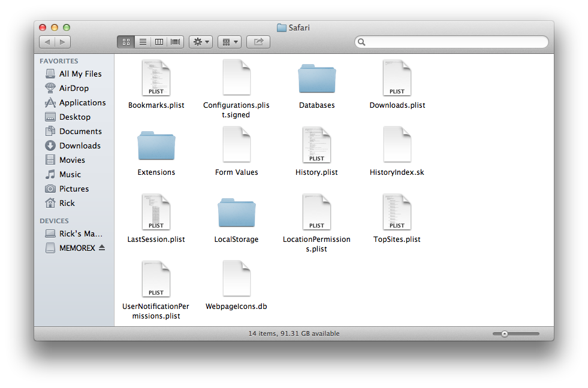
Task: Click the Share button in toolbar
Action: (x=258, y=42)
